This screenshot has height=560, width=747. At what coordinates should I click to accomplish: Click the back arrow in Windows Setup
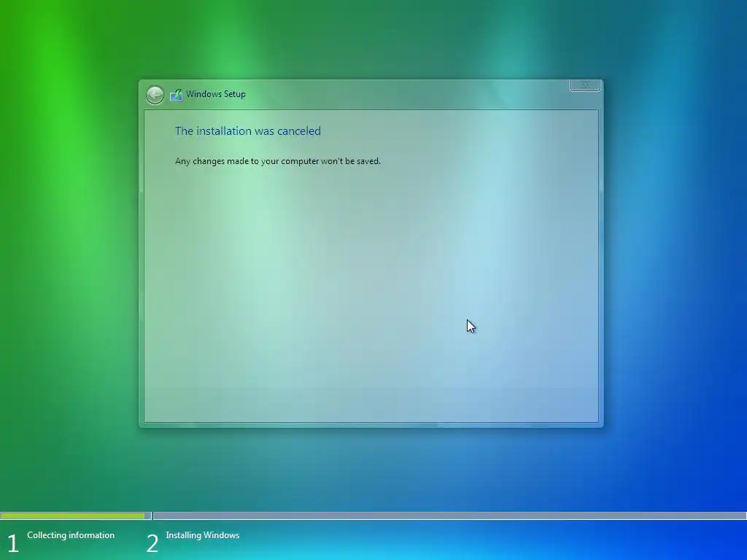tap(155, 95)
